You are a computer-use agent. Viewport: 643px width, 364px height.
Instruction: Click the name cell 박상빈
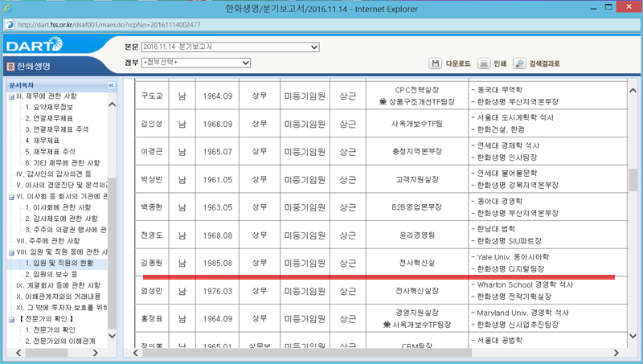tap(152, 179)
